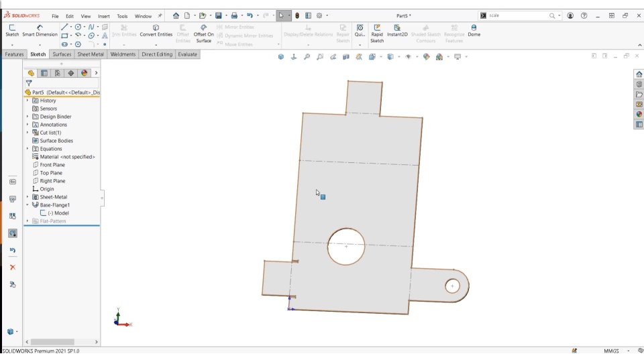Toggle the hide/show items eye icon
This screenshot has width=644, height=362.
point(409,57)
